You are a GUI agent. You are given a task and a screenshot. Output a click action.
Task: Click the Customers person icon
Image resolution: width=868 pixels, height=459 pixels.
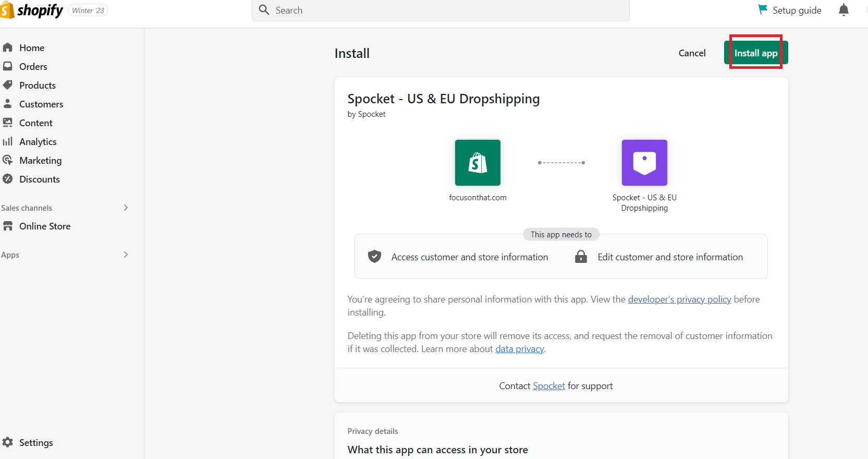(7, 104)
